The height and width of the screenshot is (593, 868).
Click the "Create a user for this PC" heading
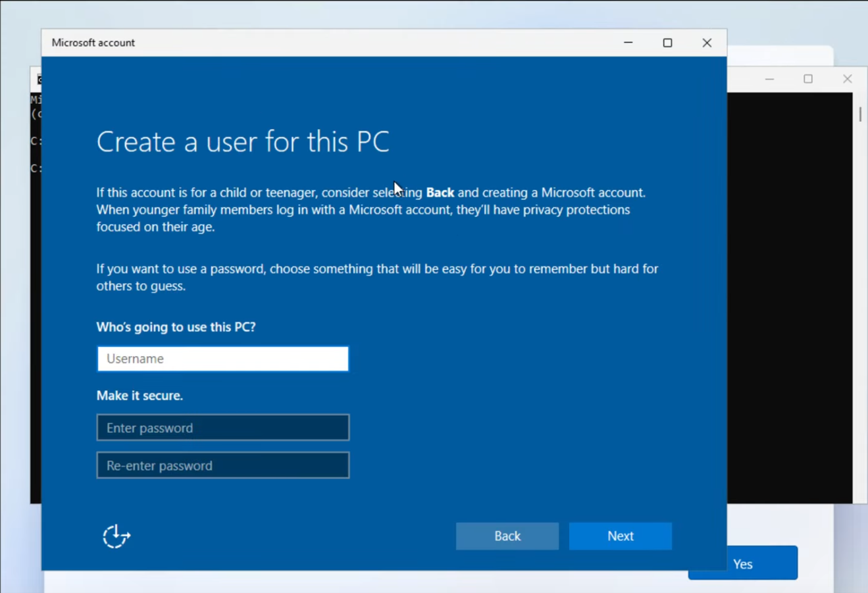(243, 142)
